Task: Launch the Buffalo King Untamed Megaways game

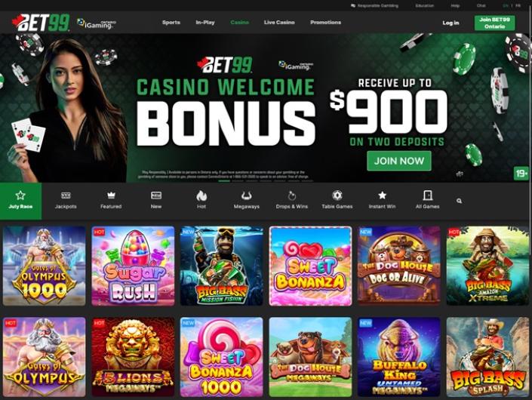Action: pos(398,357)
